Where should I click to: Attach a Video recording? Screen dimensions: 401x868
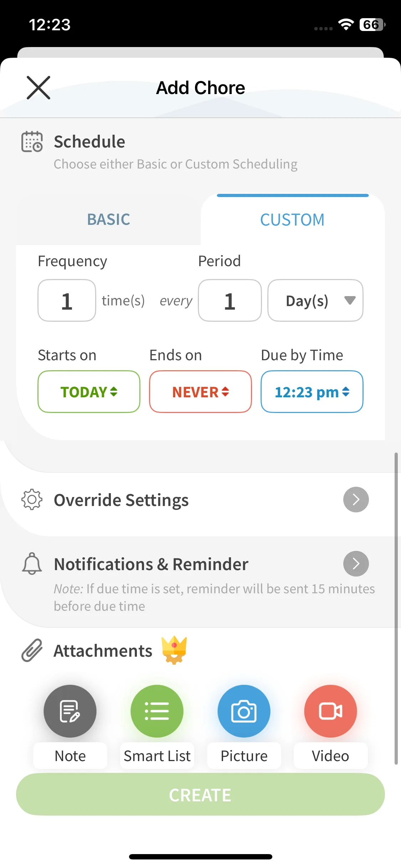coord(330,711)
